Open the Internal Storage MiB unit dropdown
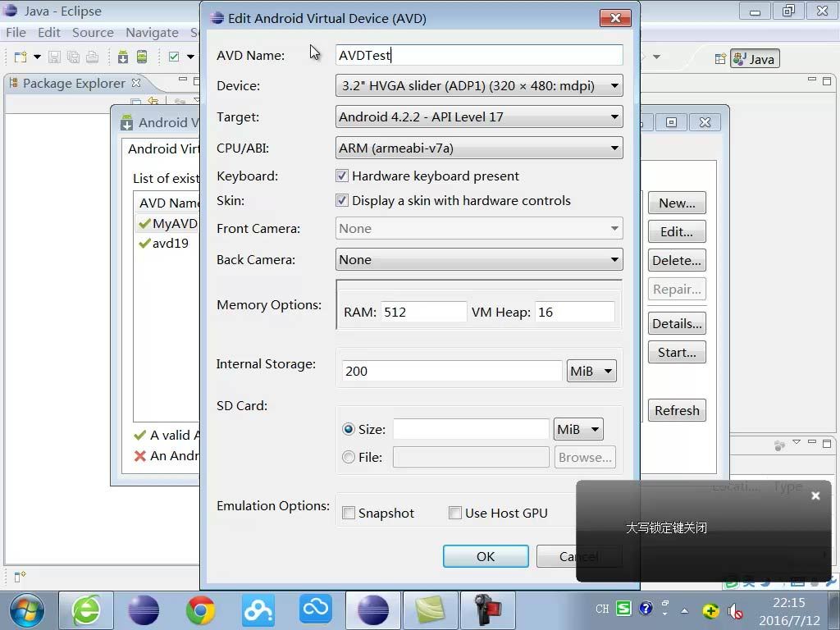Image resolution: width=840 pixels, height=630 pixels. coord(591,371)
